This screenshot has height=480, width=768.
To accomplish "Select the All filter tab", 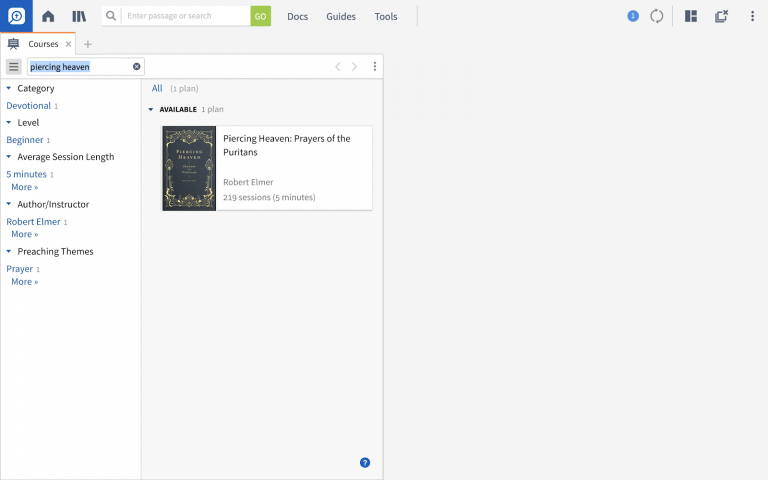I will point(157,88).
